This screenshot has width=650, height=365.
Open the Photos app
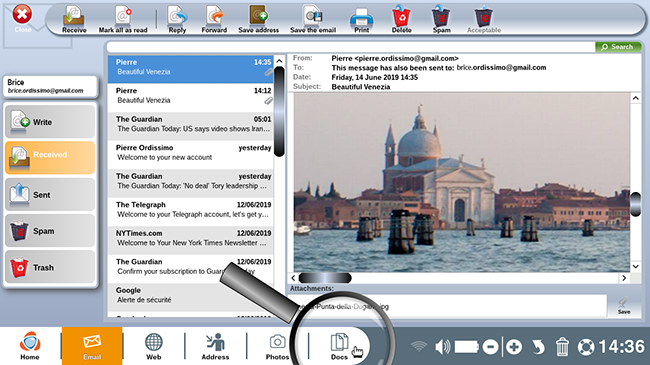(x=277, y=347)
